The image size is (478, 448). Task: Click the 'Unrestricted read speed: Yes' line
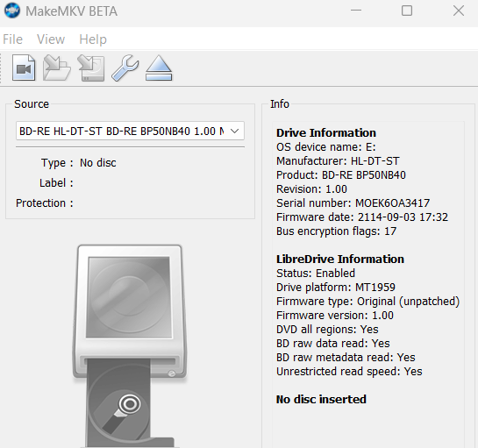point(349,371)
